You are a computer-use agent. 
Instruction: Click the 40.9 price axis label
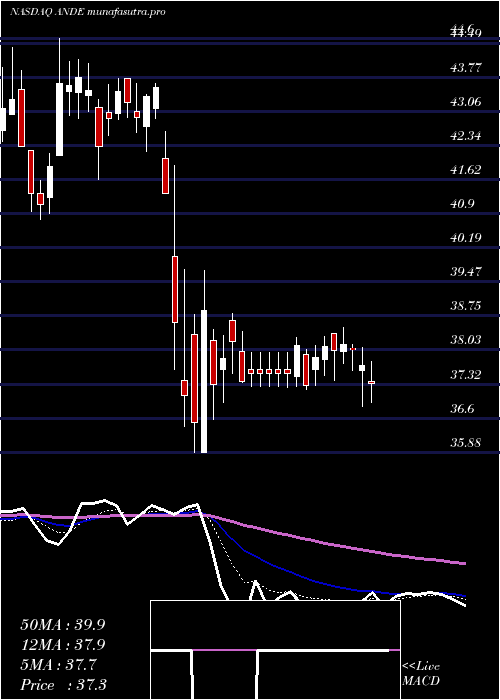462,204
